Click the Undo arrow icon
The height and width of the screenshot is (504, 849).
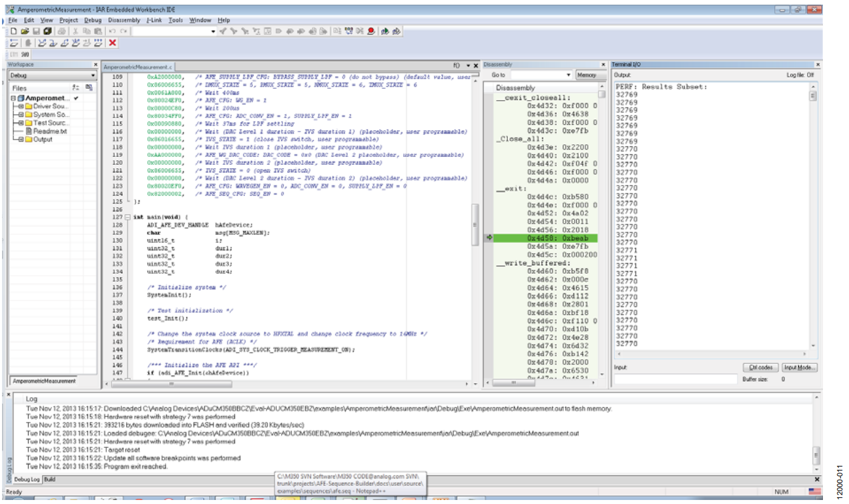point(113,31)
